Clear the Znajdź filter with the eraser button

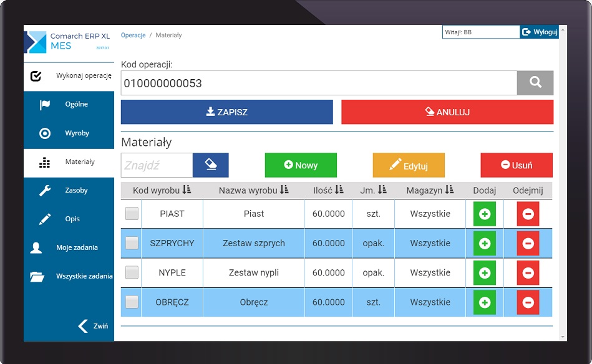click(211, 165)
